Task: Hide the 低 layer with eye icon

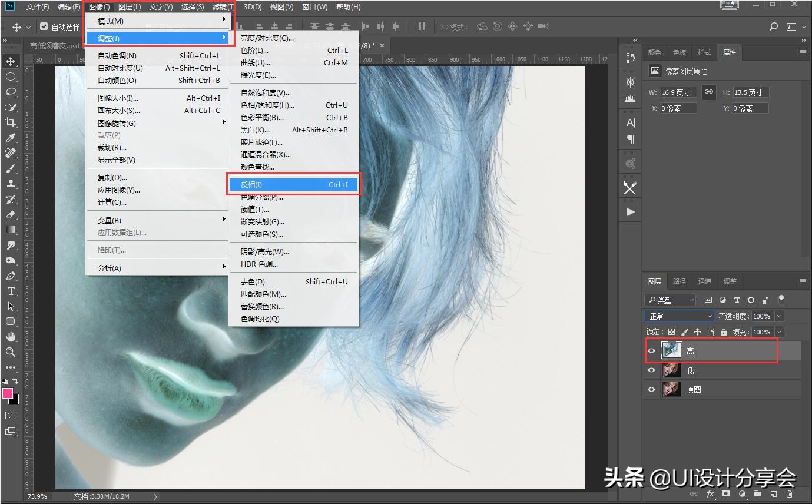Action: coord(651,370)
